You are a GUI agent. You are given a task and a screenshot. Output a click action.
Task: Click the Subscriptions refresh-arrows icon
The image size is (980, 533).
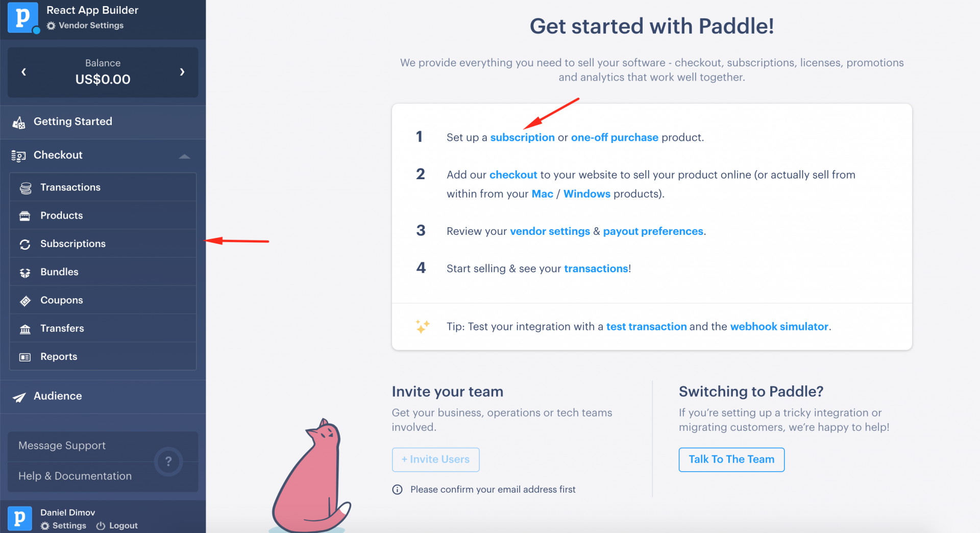pyautogui.click(x=25, y=245)
